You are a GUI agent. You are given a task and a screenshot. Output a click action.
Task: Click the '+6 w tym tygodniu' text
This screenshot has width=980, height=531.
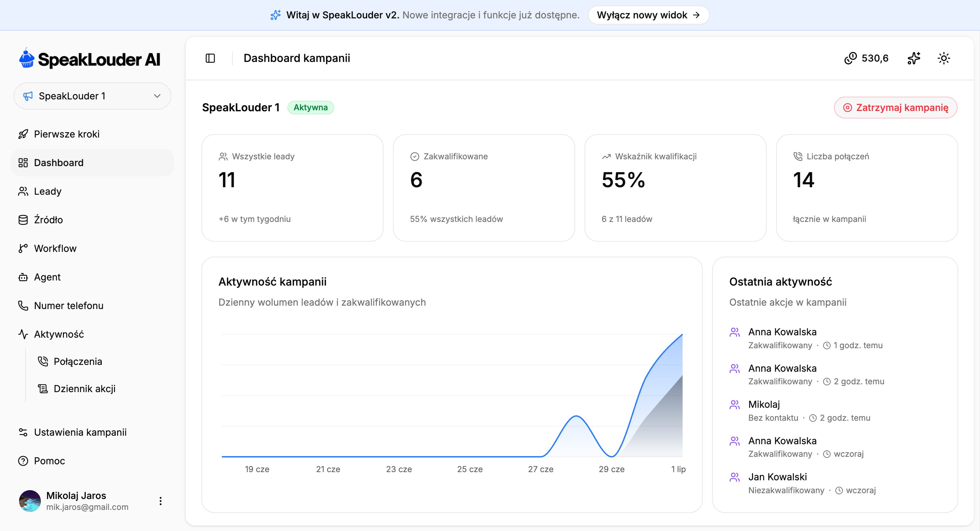(x=255, y=219)
